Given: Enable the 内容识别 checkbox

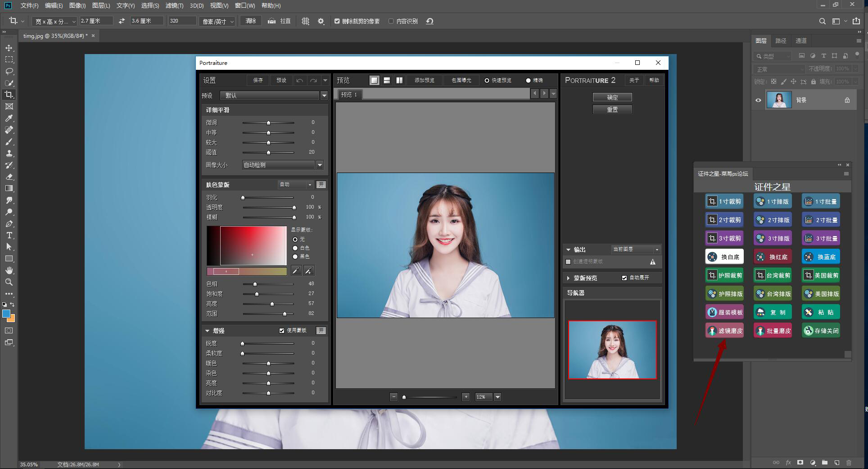Looking at the screenshot, I should click(x=391, y=21).
